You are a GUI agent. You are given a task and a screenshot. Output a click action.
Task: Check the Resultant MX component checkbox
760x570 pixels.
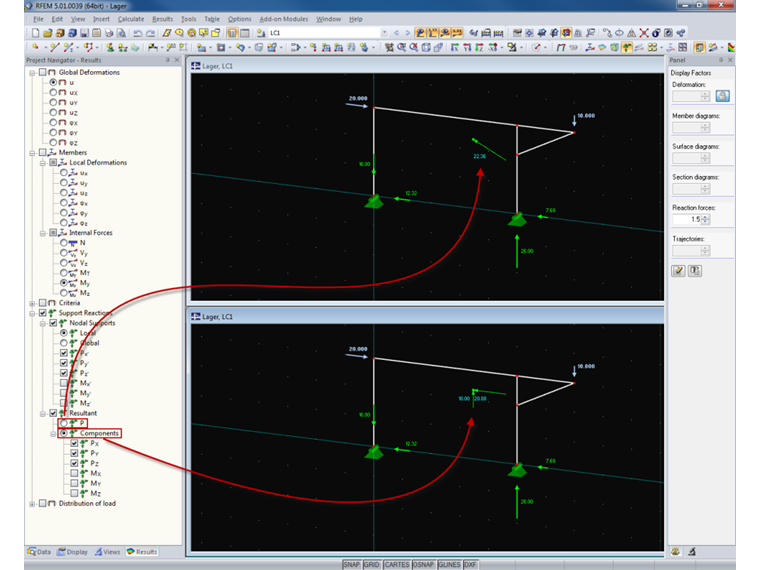(74, 473)
